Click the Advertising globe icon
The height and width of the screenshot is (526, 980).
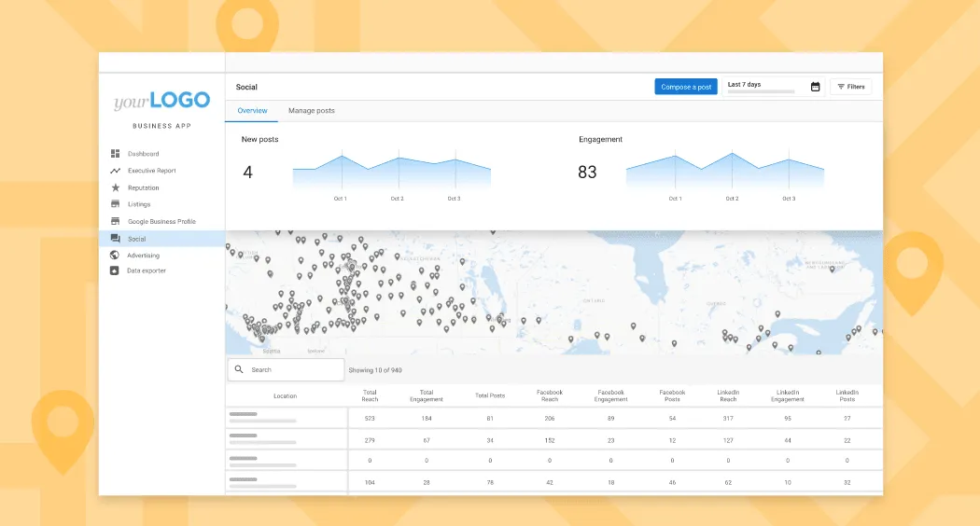pyautogui.click(x=115, y=256)
